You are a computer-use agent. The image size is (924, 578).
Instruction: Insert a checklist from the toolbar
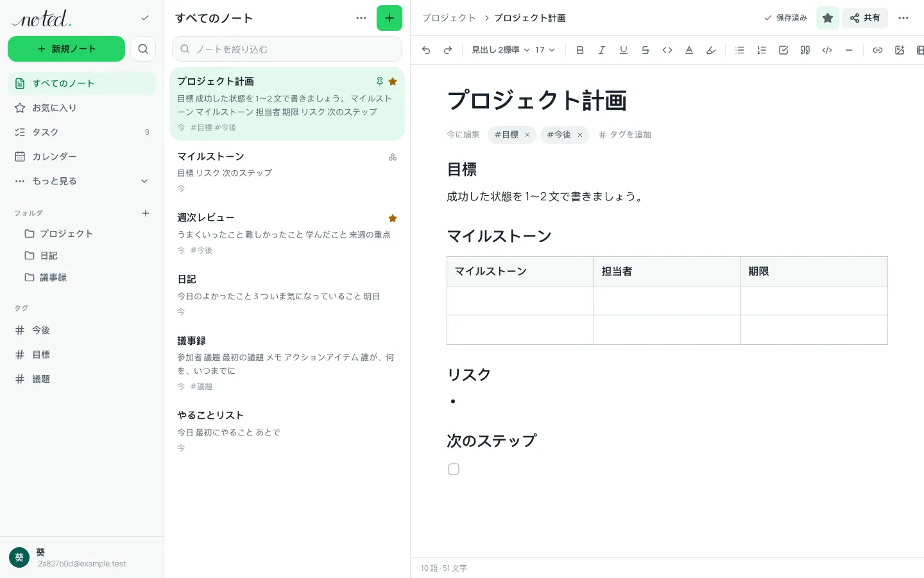coord(783,50)
